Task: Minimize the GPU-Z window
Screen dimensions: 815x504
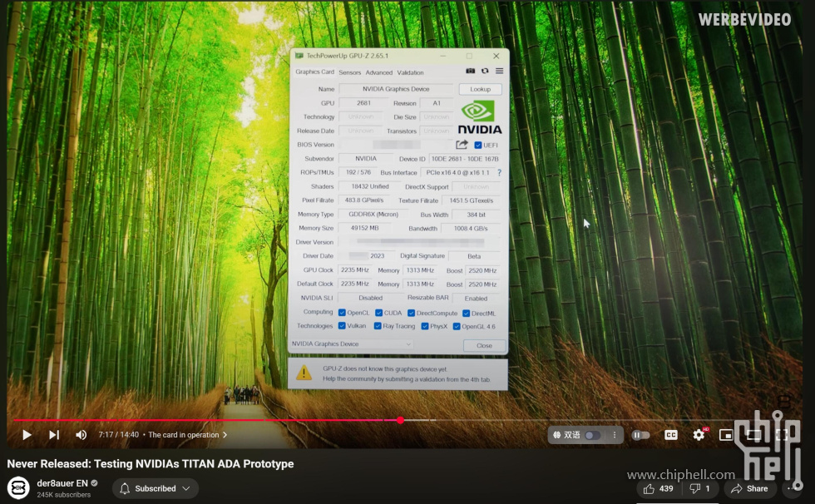Action: pos(442,56)
